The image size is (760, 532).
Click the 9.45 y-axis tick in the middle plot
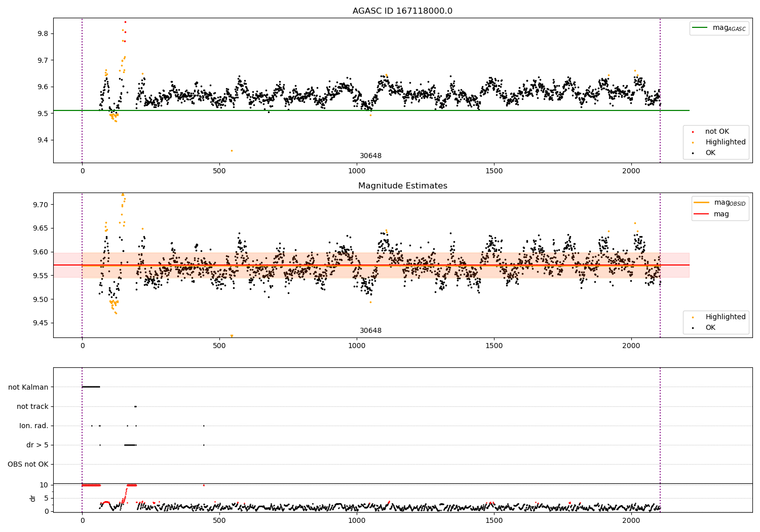[x=40, y=323]
